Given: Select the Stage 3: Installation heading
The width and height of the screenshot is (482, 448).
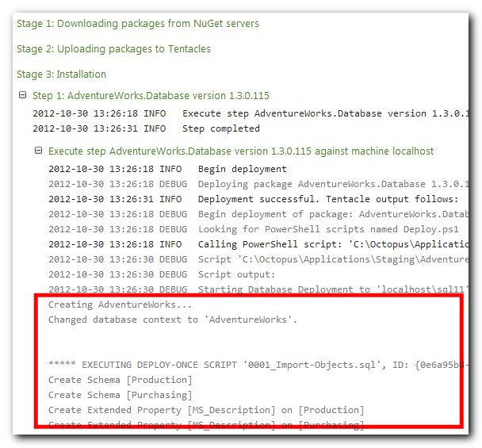Looking at the screenshot, I should 61,75.
